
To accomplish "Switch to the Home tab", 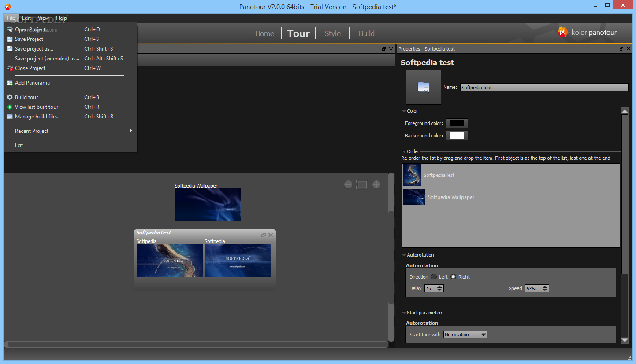I will 264,33.
